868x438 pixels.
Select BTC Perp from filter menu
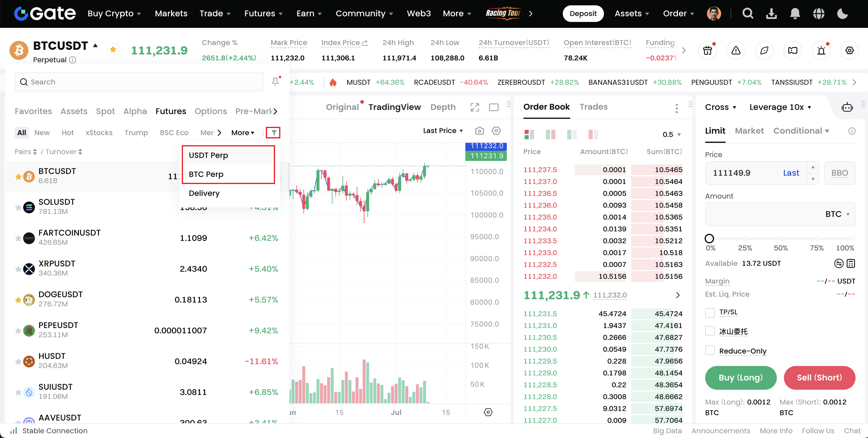click(x=206, y=174)
